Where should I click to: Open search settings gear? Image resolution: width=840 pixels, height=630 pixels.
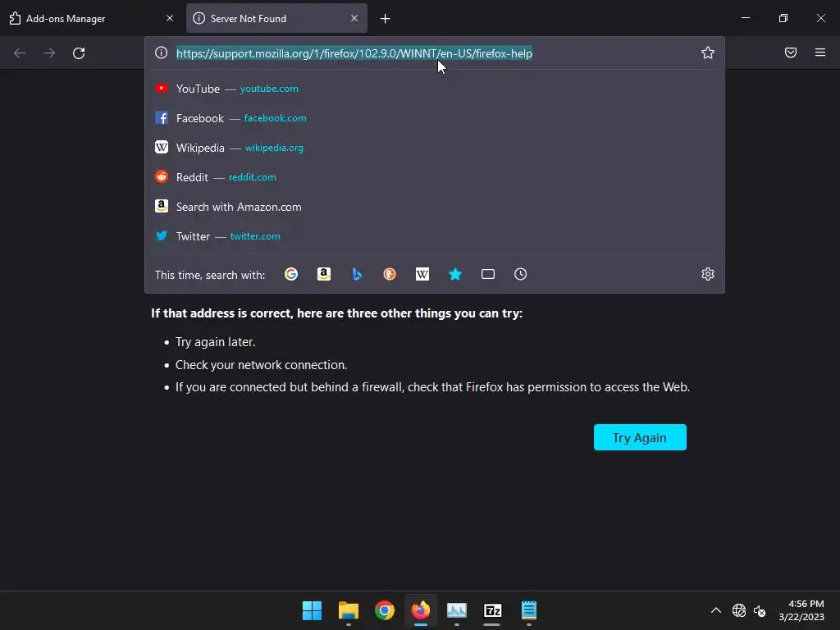pos(708,274)
